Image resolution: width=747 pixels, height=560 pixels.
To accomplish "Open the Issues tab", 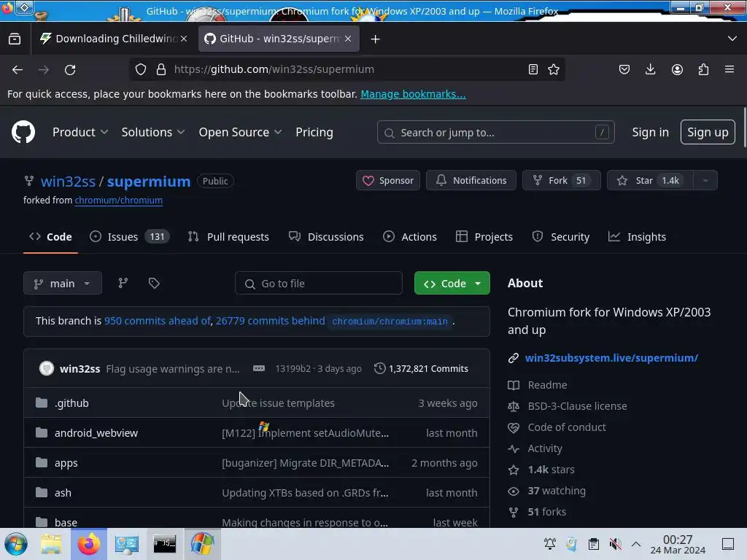I will 130,237.
